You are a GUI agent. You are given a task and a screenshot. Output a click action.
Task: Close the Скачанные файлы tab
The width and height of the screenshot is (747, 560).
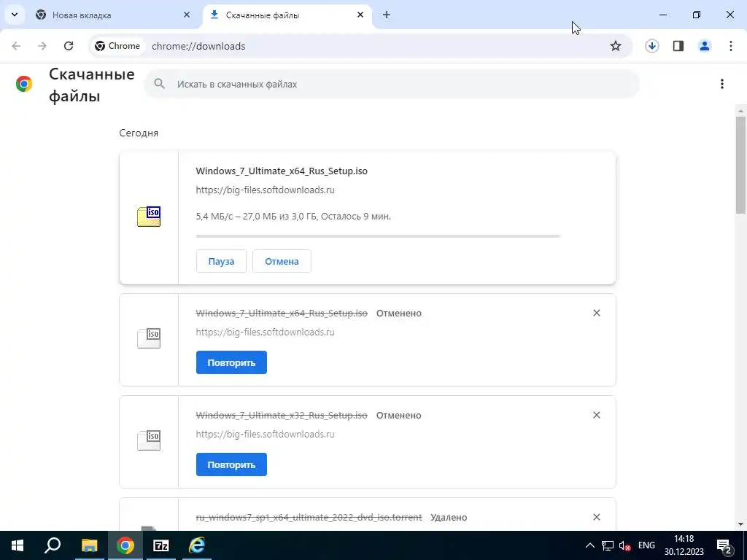[x=360, y=15]
